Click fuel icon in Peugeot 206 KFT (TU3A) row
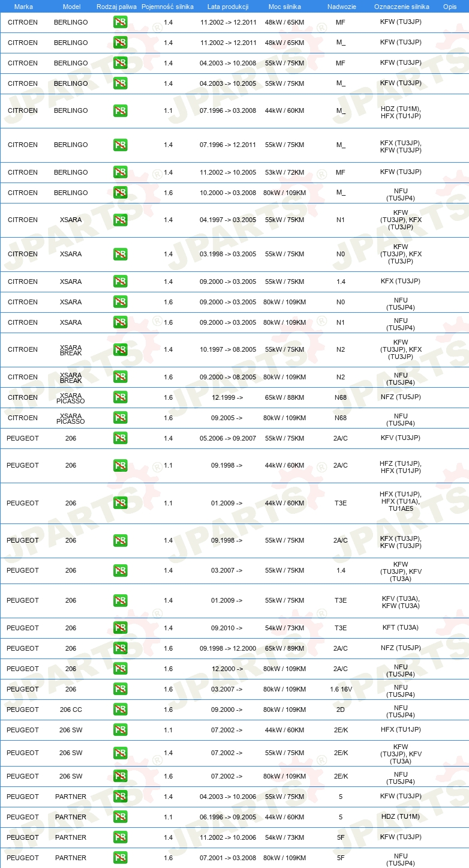This screenshot has width=469, height=868. pos(121,628)
